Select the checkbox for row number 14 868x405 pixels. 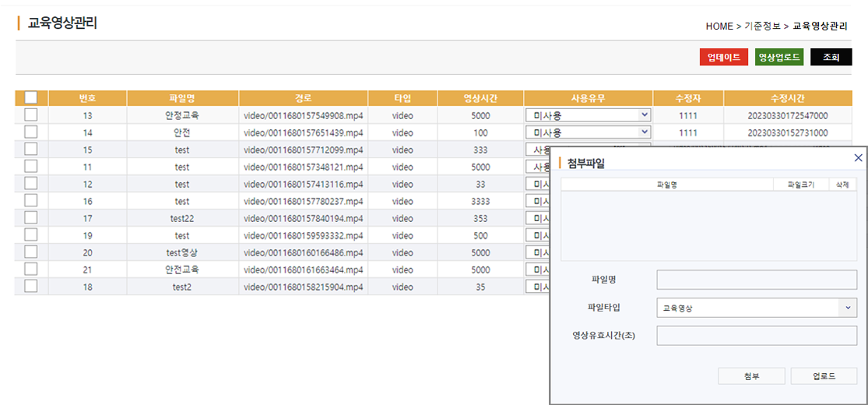pyautogui.click(x=31, y=132)
